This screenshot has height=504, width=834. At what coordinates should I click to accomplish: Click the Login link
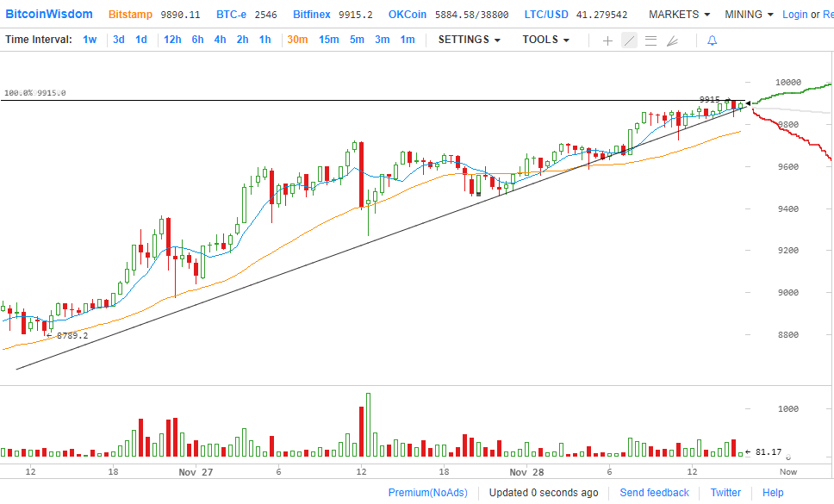(x=794, y=15)
